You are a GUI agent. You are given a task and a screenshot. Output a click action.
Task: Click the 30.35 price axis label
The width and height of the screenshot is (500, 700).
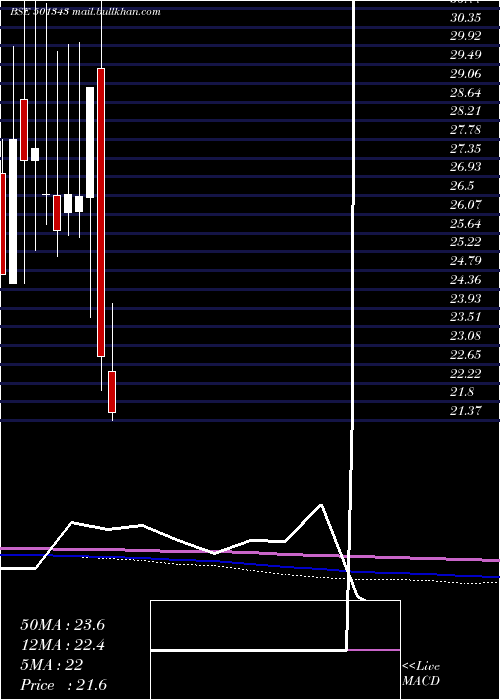[466, 17]
